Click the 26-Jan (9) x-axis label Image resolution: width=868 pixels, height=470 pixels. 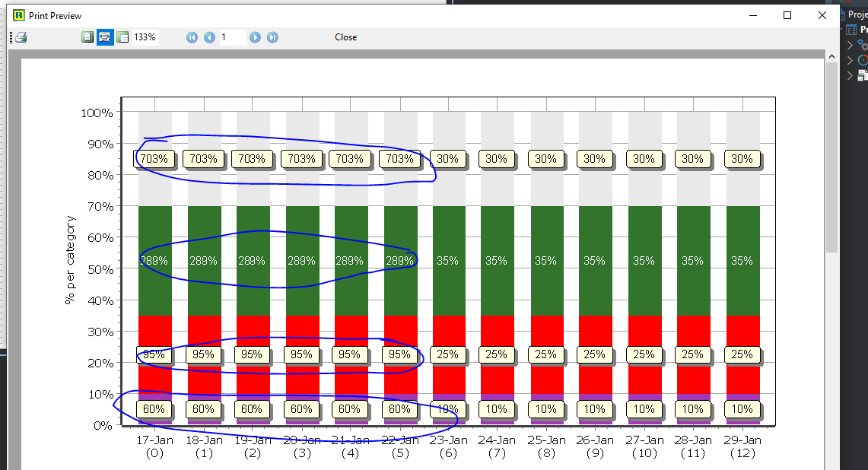tap(595, 446)
